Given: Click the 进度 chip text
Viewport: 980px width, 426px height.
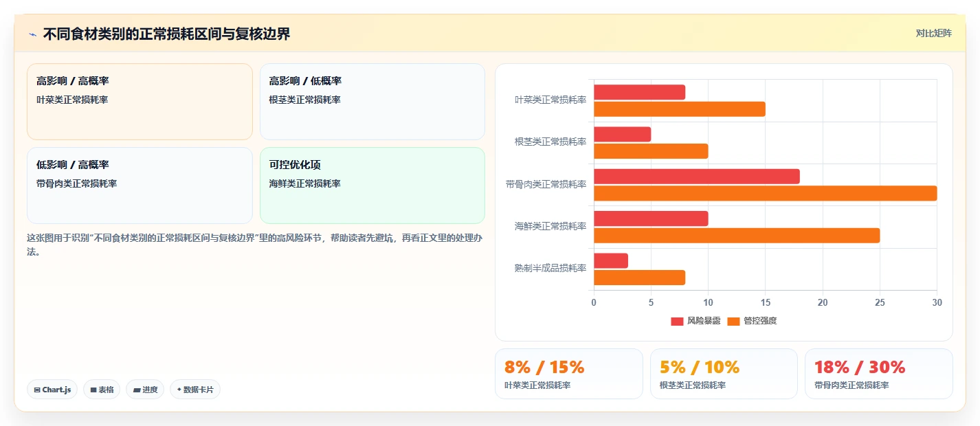Looking at the screenshot, I should click(150, 390).
